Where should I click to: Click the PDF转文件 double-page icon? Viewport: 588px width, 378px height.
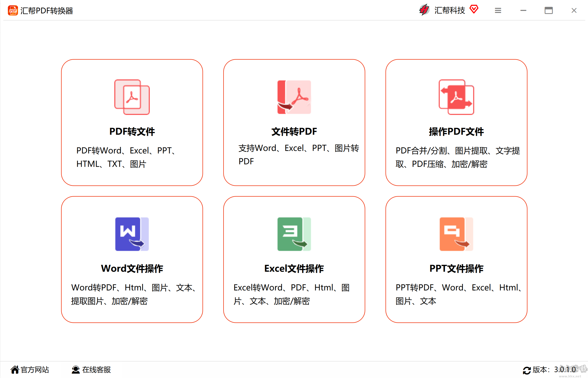pyautogui.click(x=132, y=97)
